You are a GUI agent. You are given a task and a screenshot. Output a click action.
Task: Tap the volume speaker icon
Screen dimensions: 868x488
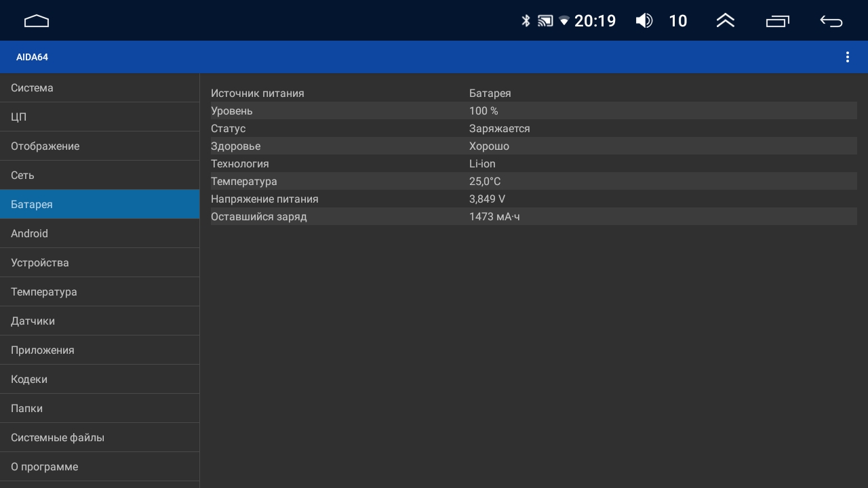(644, 21)
